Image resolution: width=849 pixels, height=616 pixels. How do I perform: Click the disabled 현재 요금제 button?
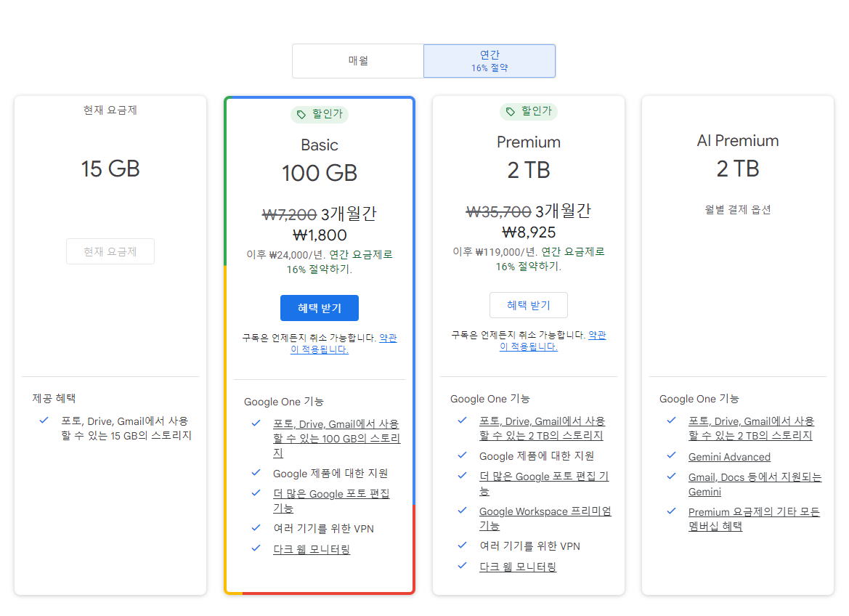tap(110, 251)
